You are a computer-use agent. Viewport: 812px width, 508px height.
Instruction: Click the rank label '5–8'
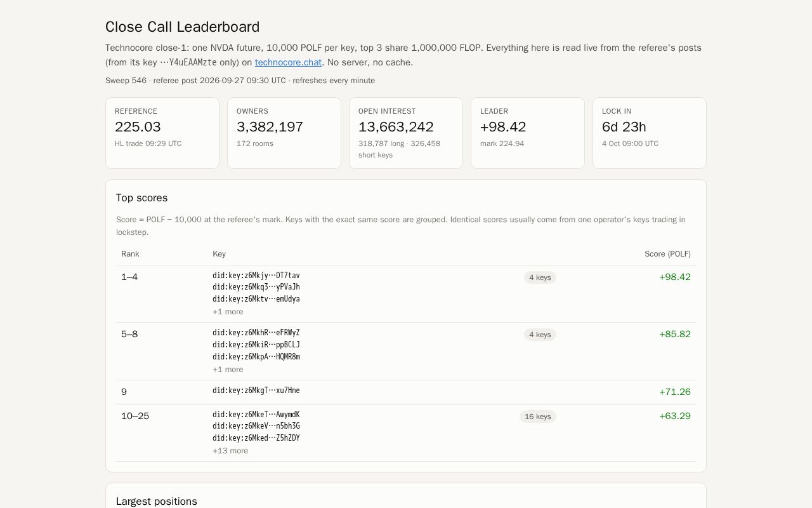tap(129, 334)
